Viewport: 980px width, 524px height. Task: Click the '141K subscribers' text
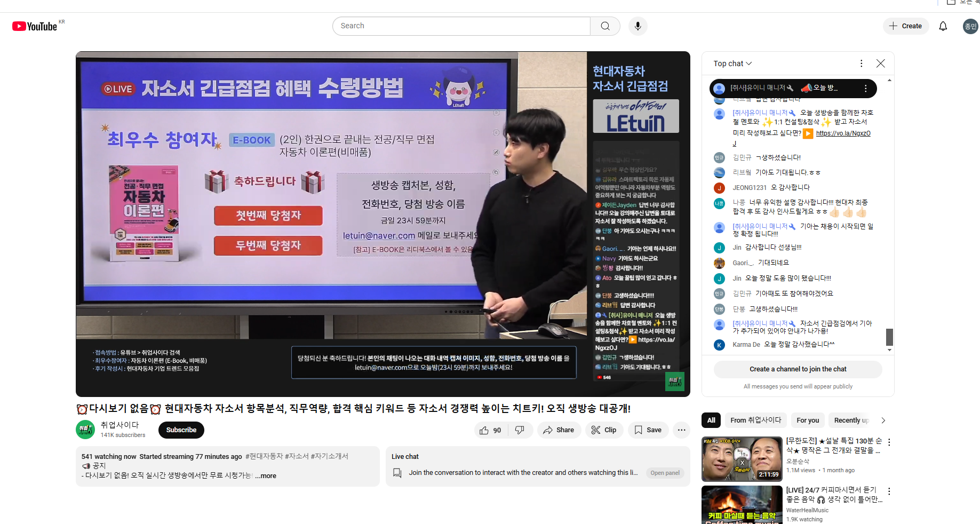click(x=123, y=435)
